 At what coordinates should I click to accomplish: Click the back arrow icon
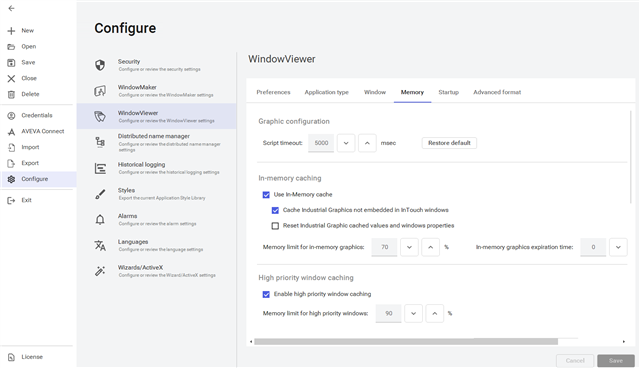click(11, 8)
